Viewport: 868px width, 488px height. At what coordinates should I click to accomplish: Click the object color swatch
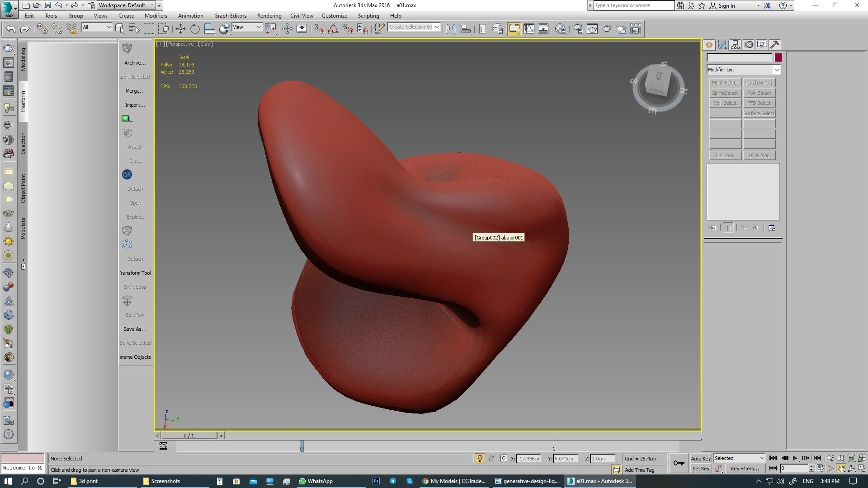click(x=778, y=57)
